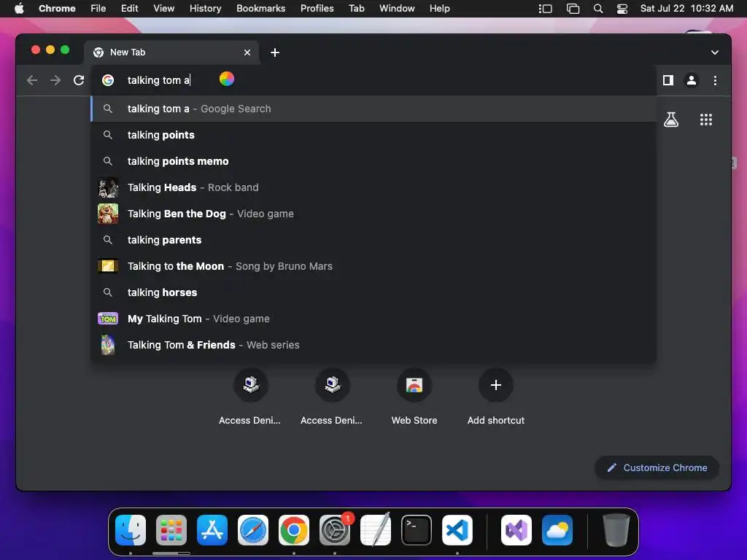Open the History menu
747x560 pixels.
pos(205,8)
